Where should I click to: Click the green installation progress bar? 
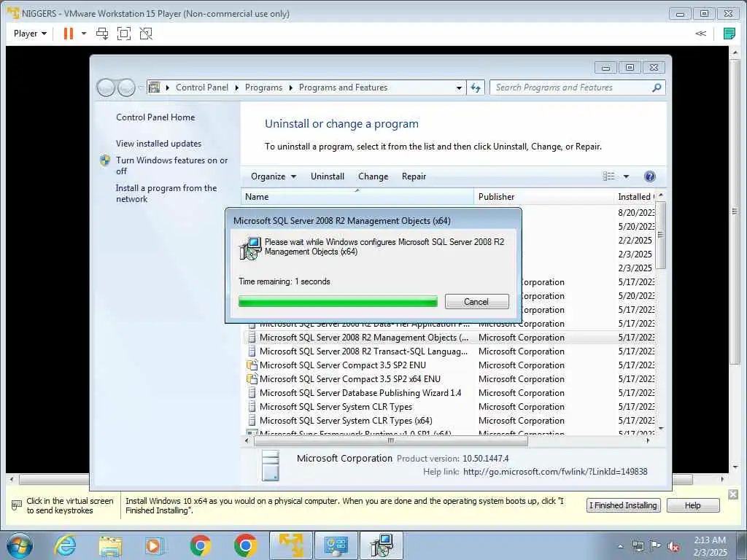pos(338,301)
